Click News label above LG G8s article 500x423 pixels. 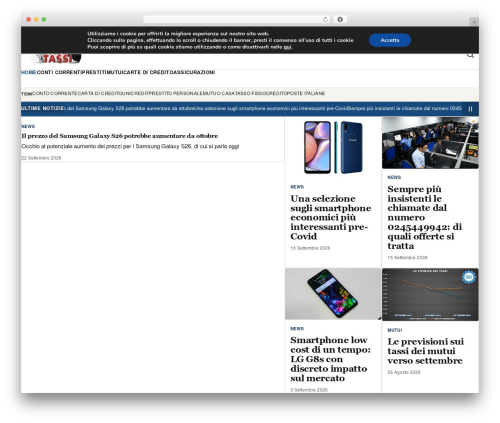[x=297, y=329]
